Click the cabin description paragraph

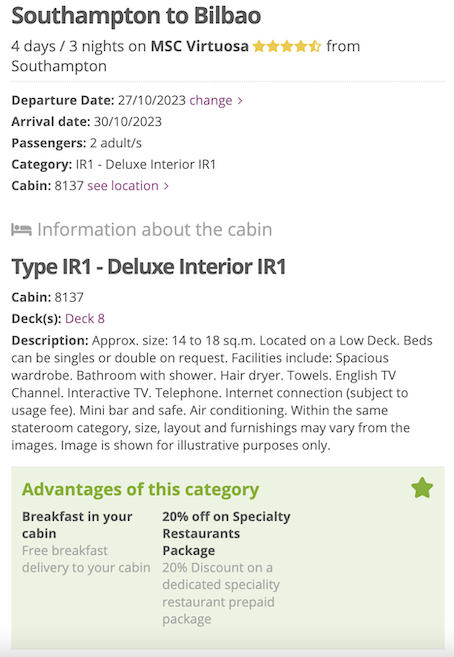pos(222,393)
